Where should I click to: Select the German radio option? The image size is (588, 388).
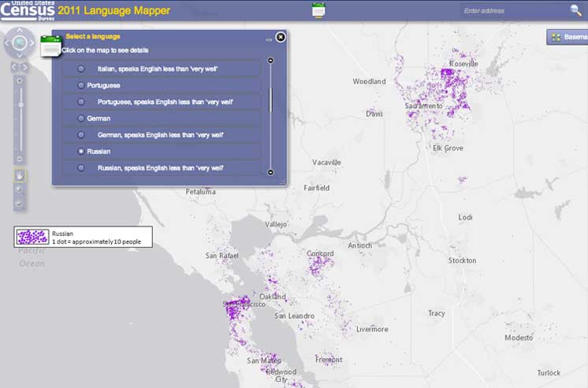coord(80,118)
